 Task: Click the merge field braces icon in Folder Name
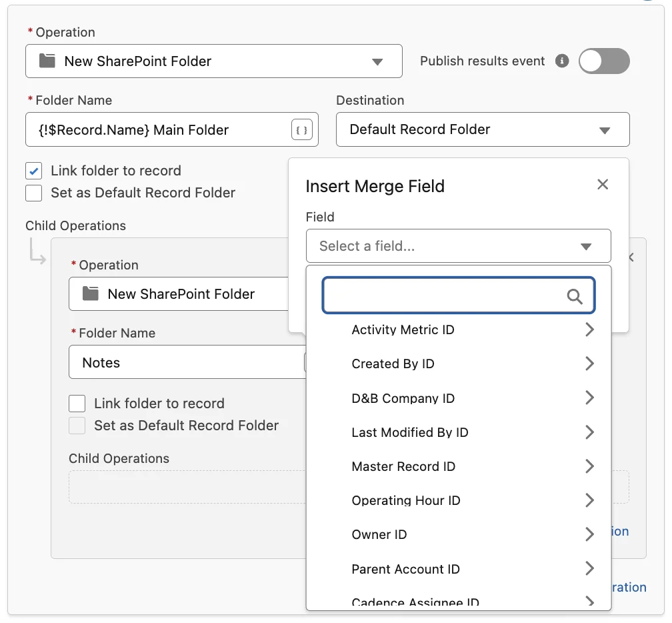302,129
